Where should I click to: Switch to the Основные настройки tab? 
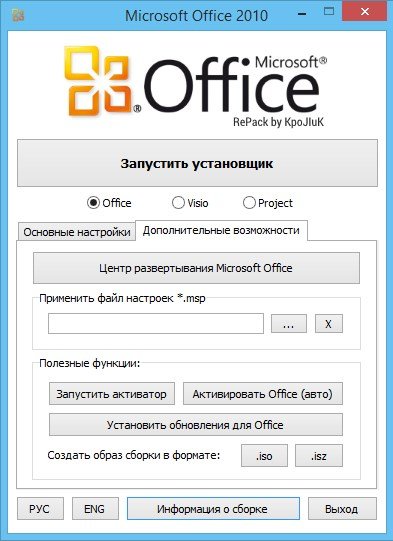(77, 232)
